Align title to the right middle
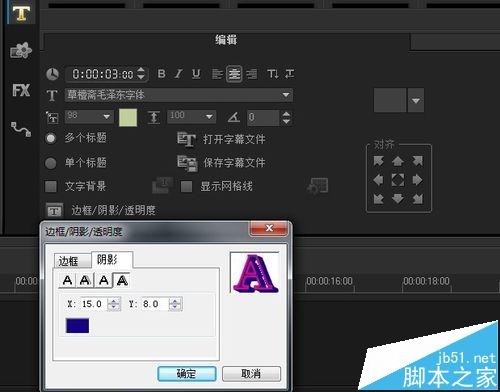Screen dimensions: 500x392 pos(417,180)
